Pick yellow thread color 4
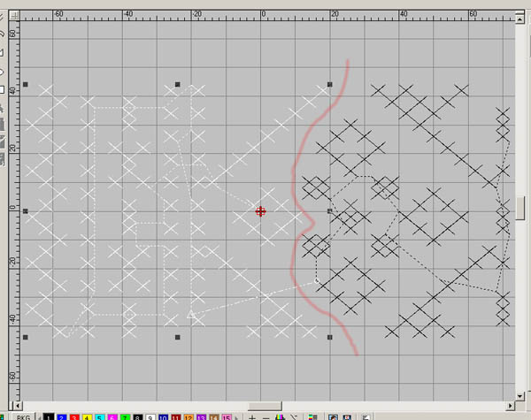Viewport: 531px width, 420px height. (87, 417)
